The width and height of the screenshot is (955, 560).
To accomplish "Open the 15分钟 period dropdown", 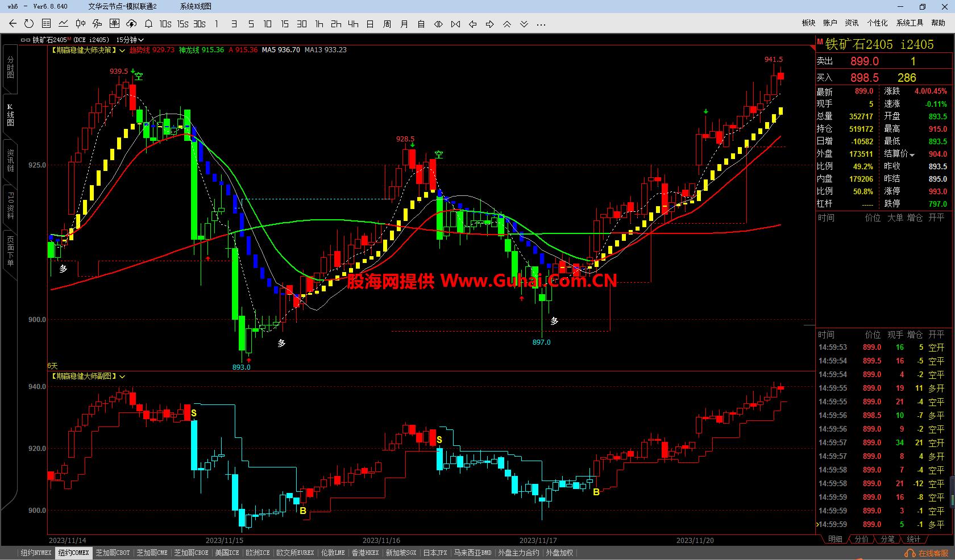I will [x=130, y=40].
